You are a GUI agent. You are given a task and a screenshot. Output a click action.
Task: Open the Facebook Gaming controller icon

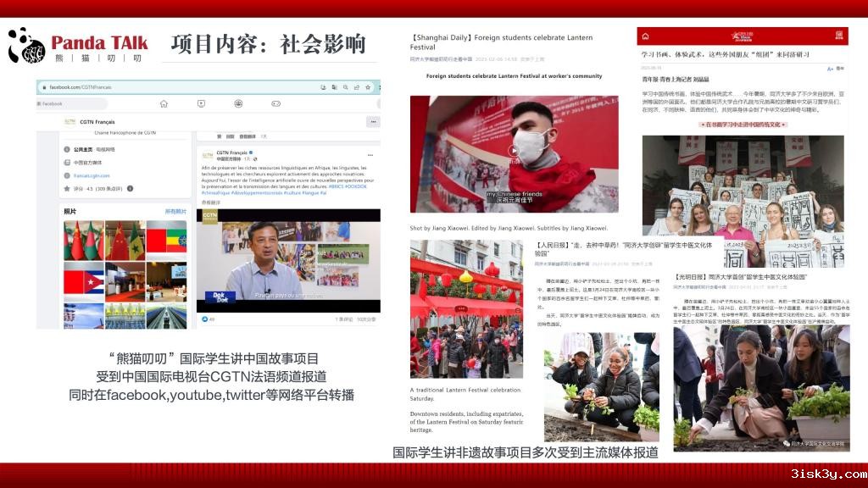point(275,103)
